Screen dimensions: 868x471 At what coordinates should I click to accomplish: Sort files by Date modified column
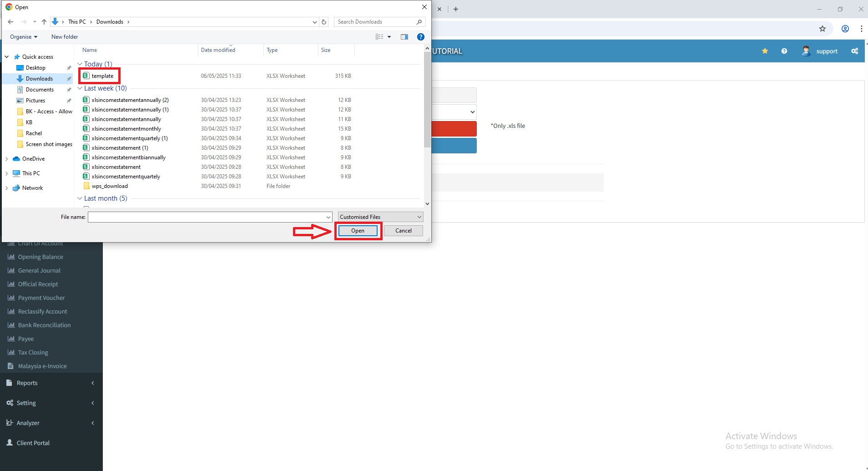[x=218, y=50]
